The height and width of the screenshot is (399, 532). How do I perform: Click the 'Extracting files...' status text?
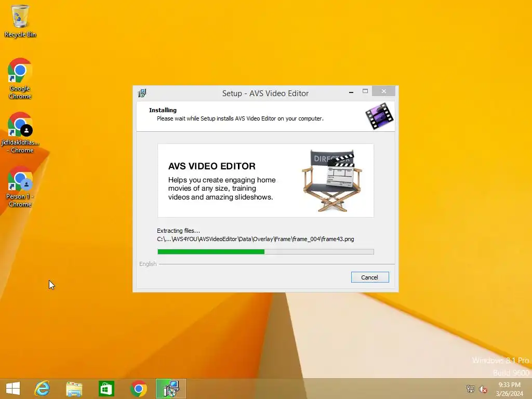tap(179, 231)
